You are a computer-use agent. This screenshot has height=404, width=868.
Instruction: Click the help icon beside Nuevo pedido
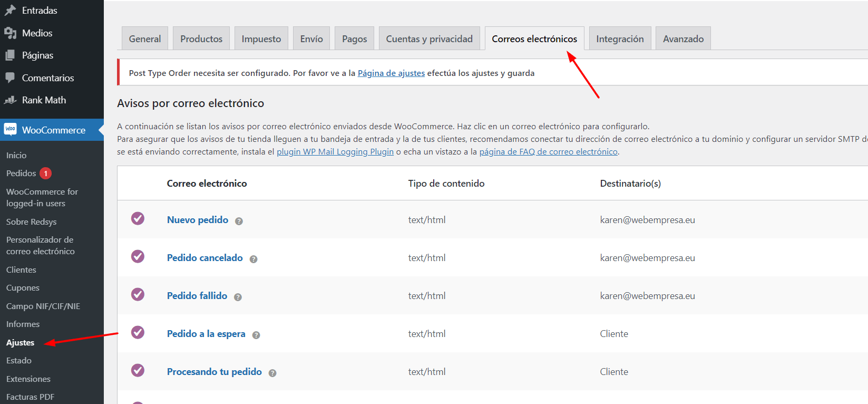239,221
